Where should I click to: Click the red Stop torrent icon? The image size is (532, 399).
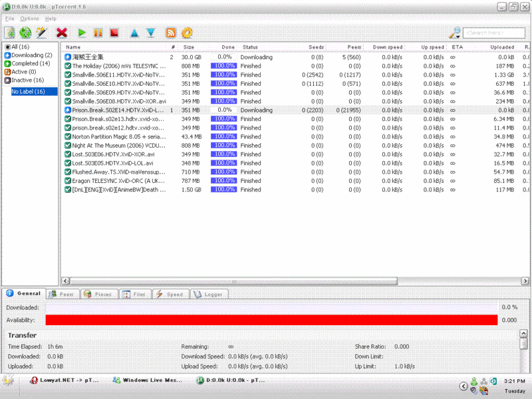point(114,33)
